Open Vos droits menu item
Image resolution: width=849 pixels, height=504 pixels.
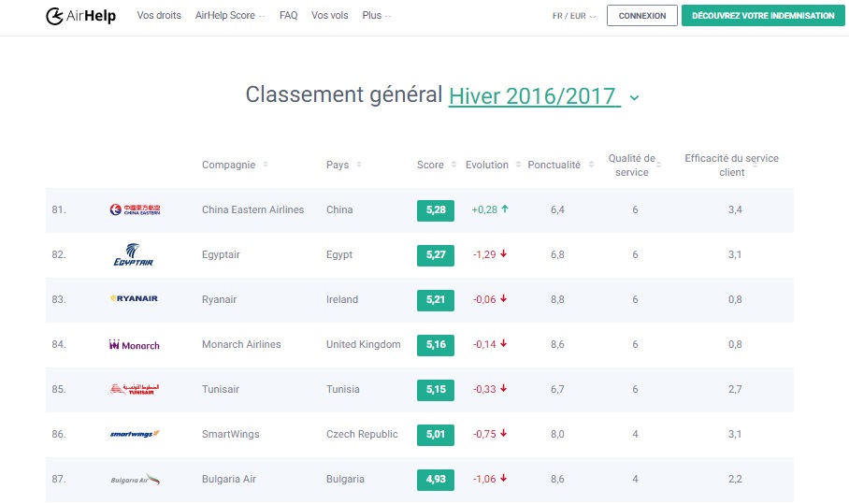(x=159, y=16)
